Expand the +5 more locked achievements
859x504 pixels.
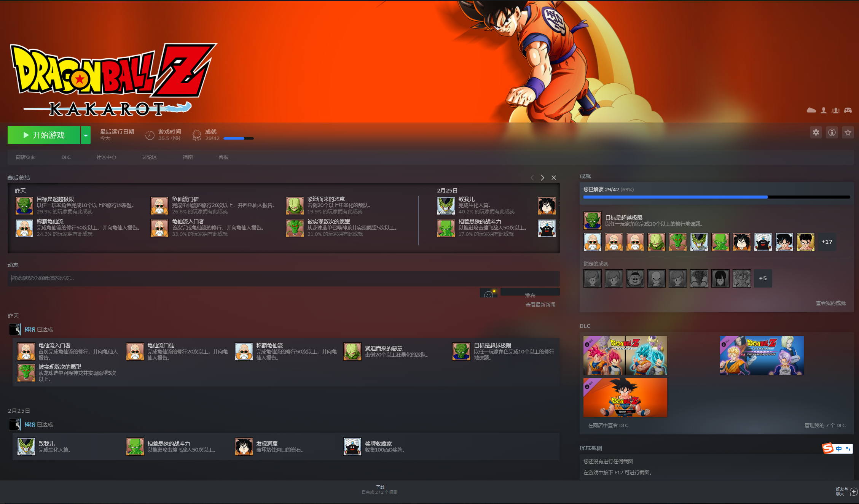tap(763, 278)
